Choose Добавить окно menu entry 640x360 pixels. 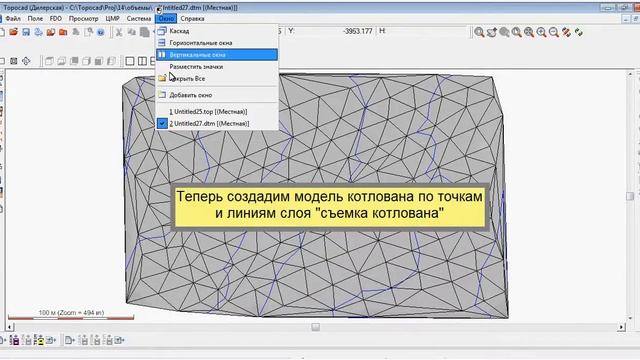(x=217, y=95)
